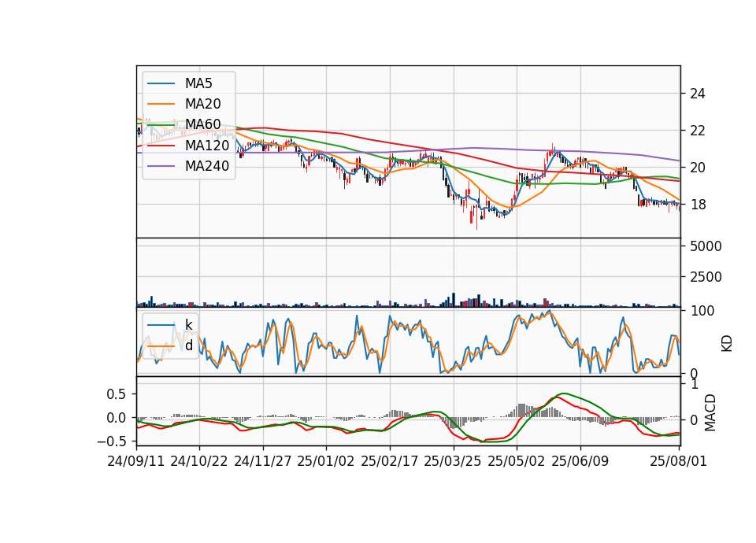The image size is (756, 543).
Task: Click the 25/02/17 date axis label
Action: click(390, 461)
